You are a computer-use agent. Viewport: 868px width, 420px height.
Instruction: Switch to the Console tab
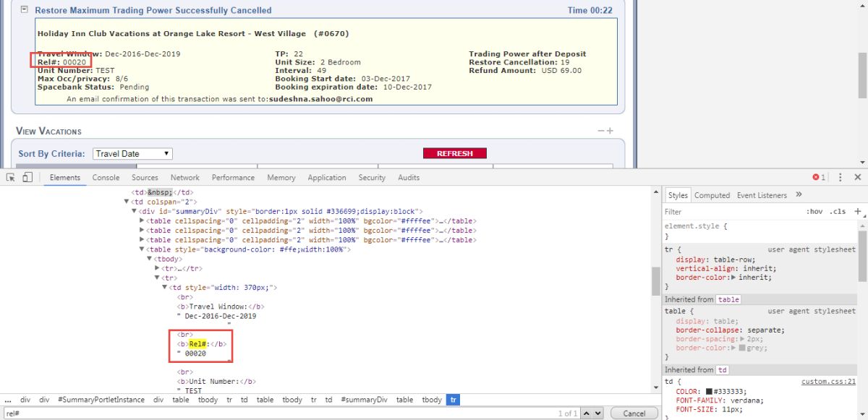[106, 177]
